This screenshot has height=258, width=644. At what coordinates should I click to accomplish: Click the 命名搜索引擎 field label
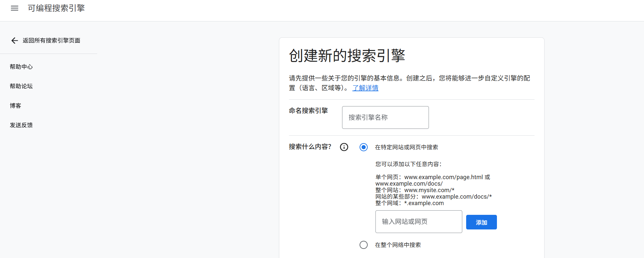[x=308, y=111]
